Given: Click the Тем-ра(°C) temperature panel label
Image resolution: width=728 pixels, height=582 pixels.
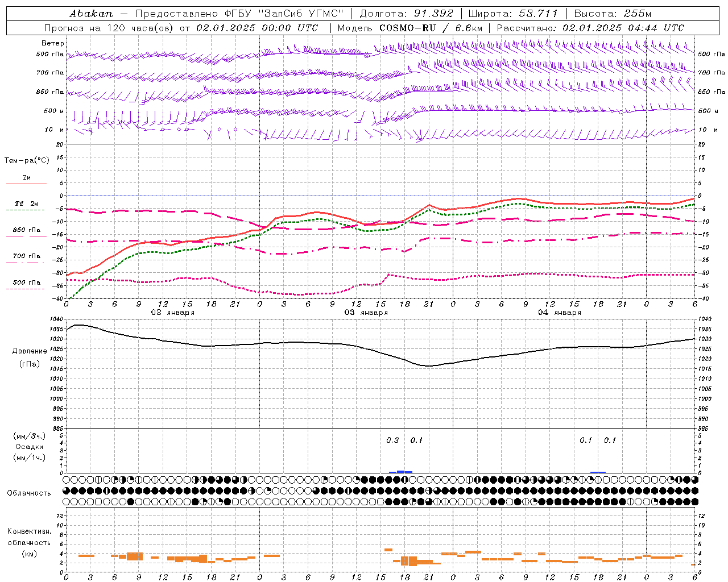Looking at the screenshot, I should (27, 161).
